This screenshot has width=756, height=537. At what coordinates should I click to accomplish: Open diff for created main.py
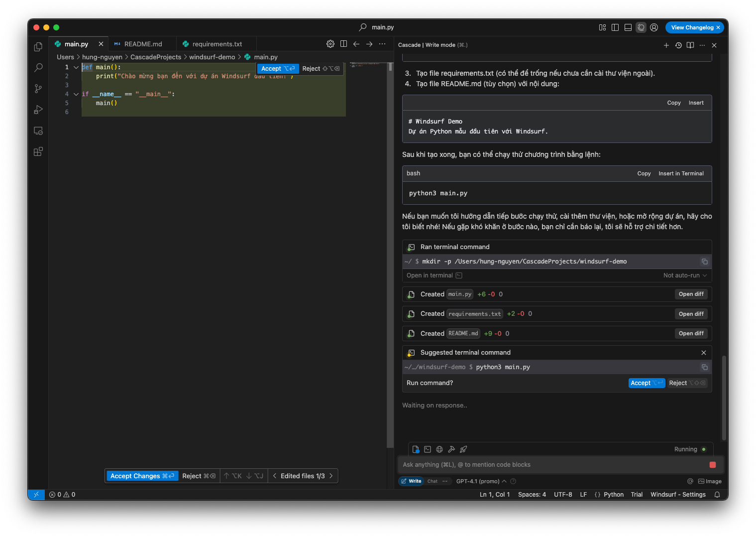click(691, 294)
